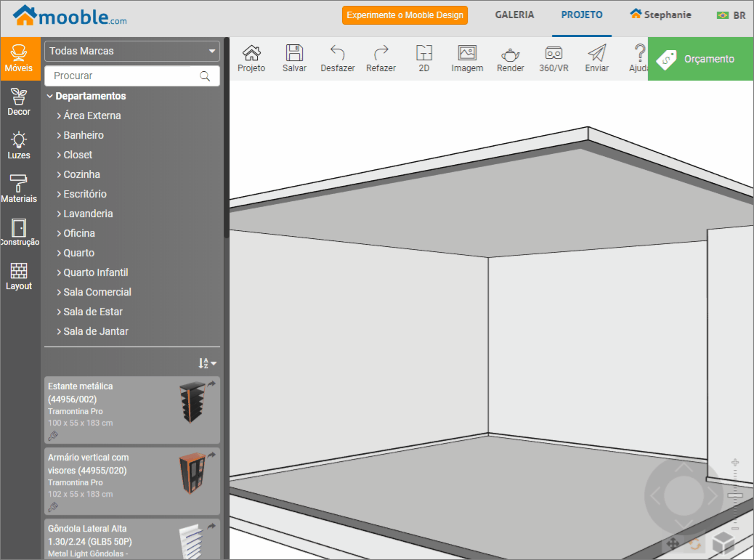Click the 3D cube view icon
The height and width of the screenshot is (560, 754).
(723, 543)
